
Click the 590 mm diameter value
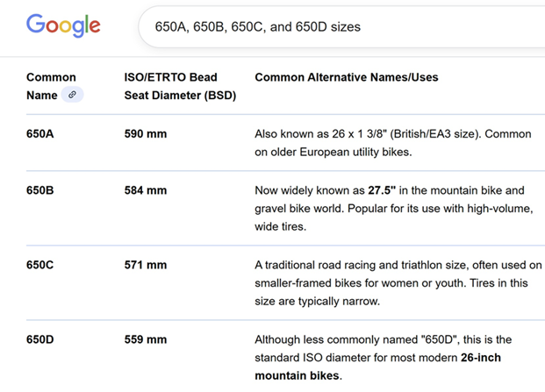(x=146, y=134)
